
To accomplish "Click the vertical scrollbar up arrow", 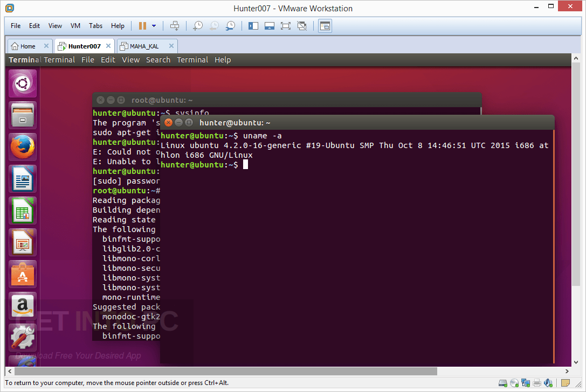I will click(x=576, y=58).
